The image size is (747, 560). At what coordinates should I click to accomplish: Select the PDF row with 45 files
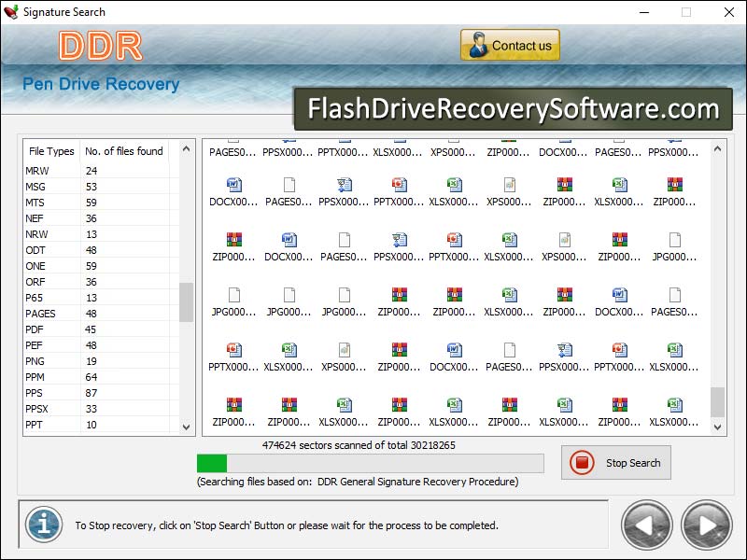(102, 329)
